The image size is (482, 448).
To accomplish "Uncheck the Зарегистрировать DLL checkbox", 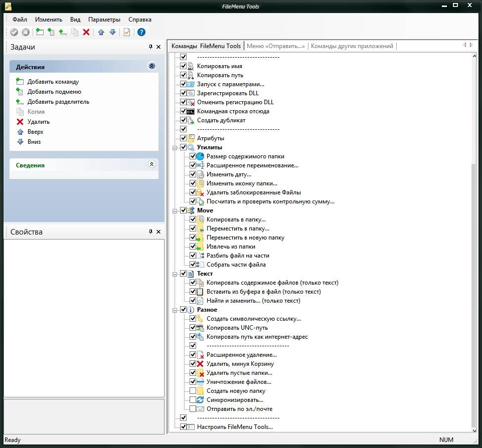I will click(x=183, y=93).
